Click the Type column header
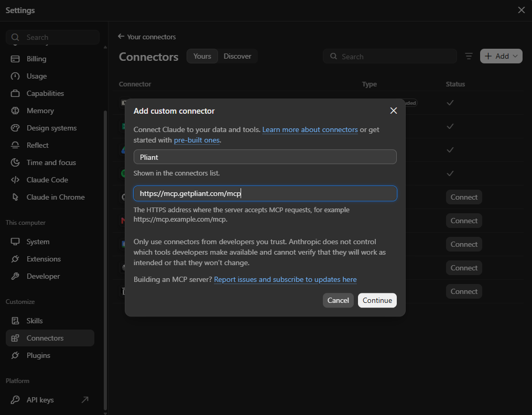This screenshot has height=415, width=532. click(369, 84)
